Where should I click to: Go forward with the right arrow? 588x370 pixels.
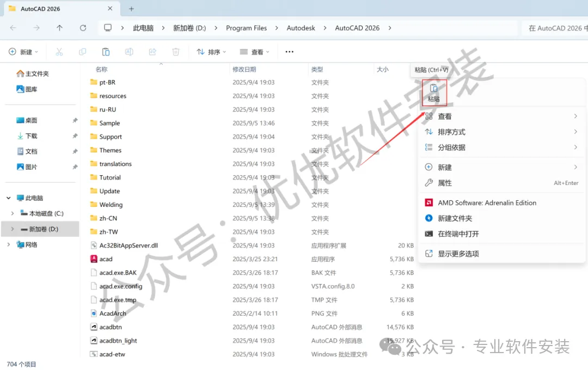click(x=36, y=28)
